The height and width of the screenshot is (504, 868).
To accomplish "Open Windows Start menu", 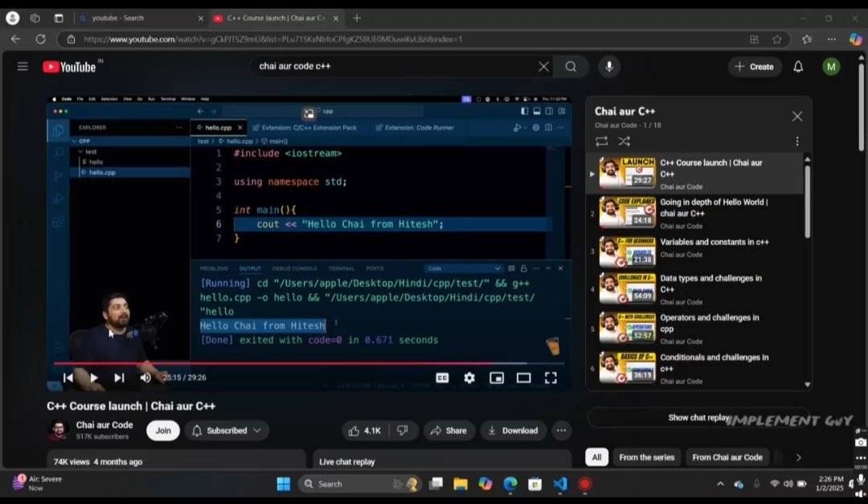I will click(x=284, y=484).
